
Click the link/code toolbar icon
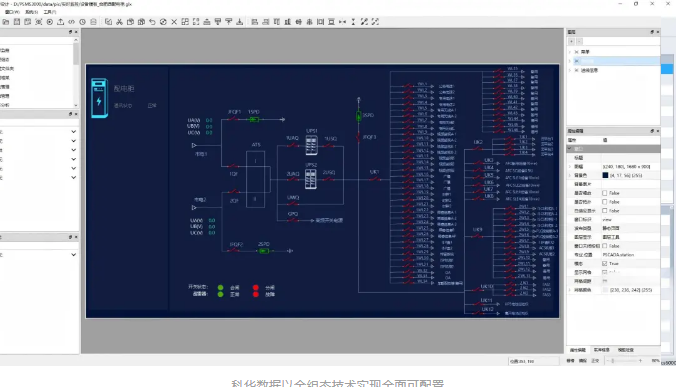[72, 22]
